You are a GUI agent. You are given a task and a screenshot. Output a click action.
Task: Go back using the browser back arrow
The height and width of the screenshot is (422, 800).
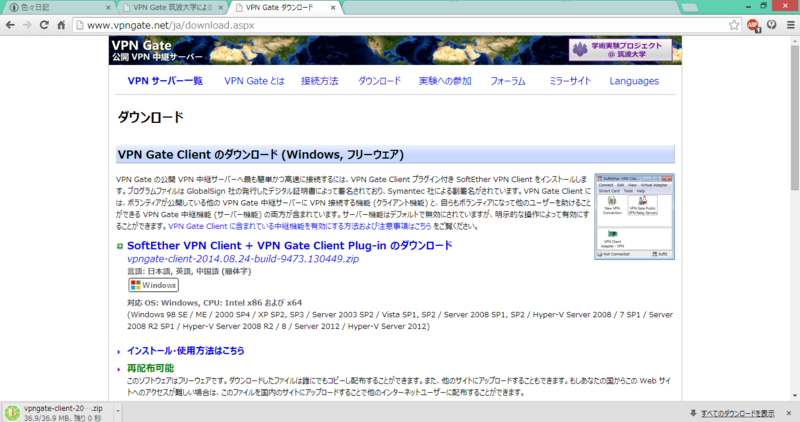click(x=10, y=25)
